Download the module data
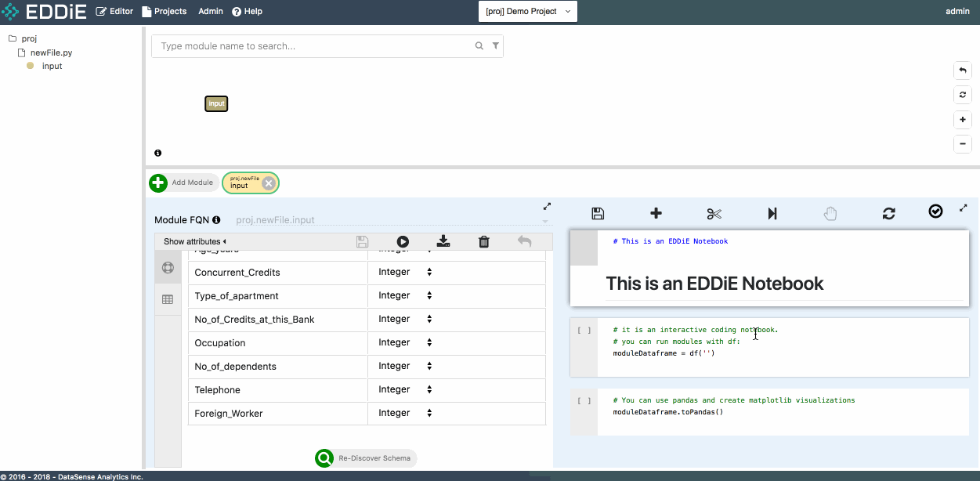Screen dimensions: 980x481 [443, 242]
